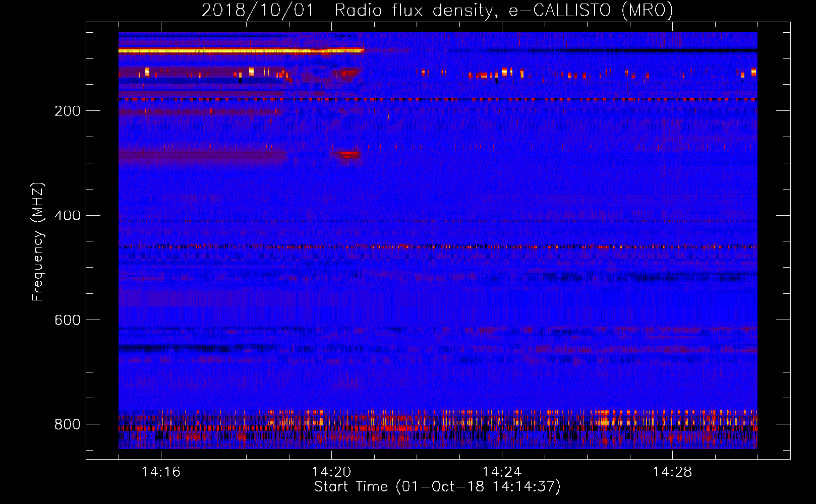Click the plot title '2018/10/01 Radio flux density'
This screenshot has height=504, width=816.
point(437,10)
